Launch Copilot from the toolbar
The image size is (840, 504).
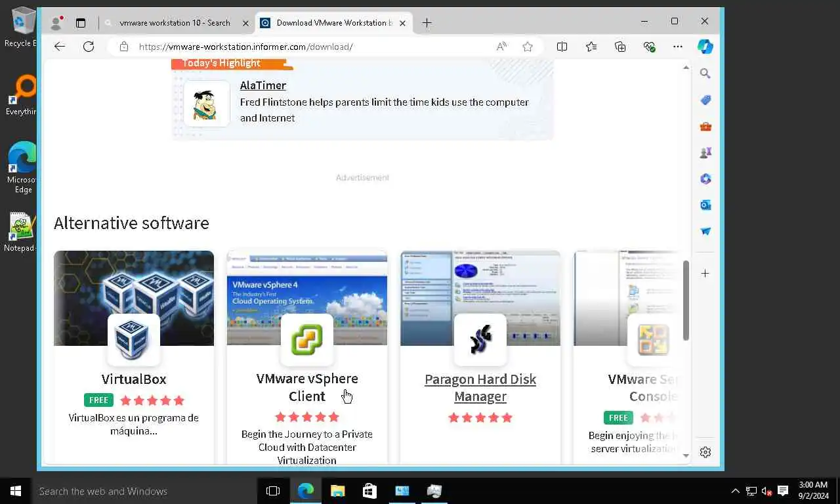tap(705, 47)
